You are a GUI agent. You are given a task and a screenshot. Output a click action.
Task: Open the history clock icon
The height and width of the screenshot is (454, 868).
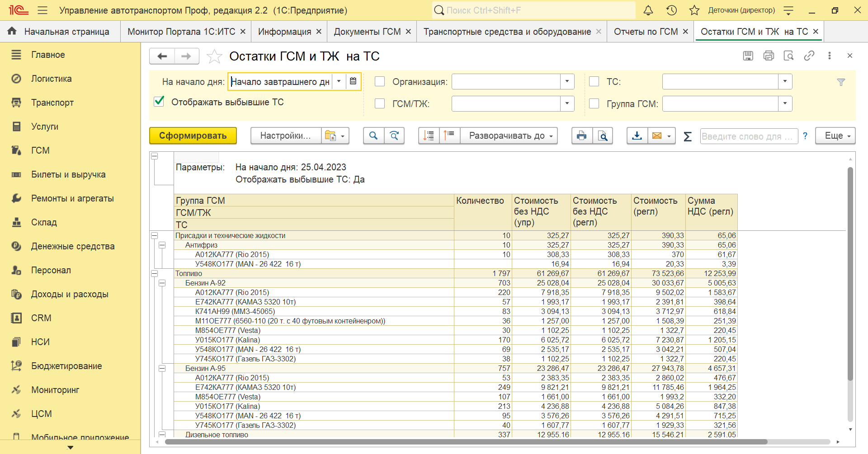[671, 10]
